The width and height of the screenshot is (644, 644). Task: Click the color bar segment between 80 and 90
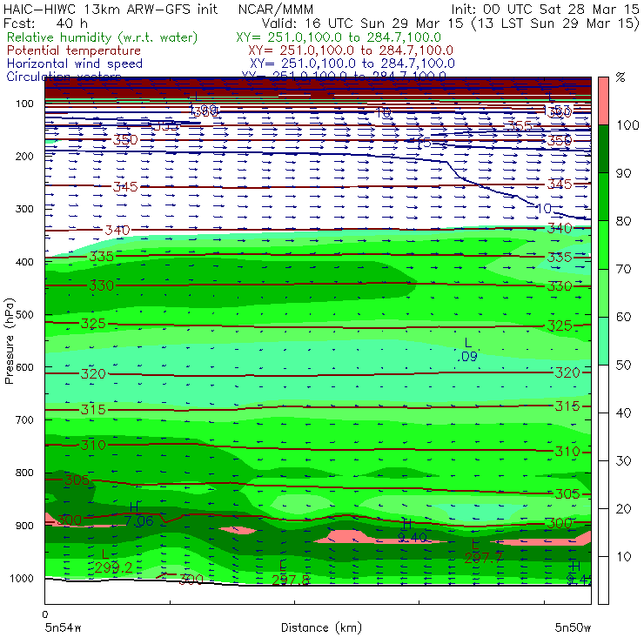[603, 197]
